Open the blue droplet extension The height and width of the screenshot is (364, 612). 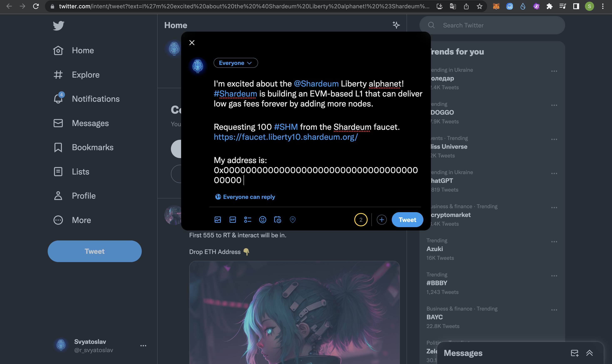point(523,6)
